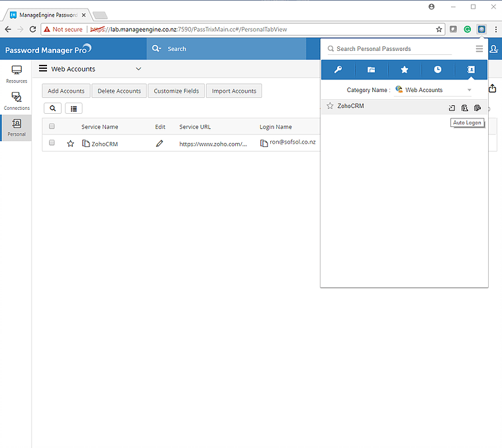Image resolution: width=502 pixels, height=448 pixels.
Task: Click the magnifier search button above the table
Action: click(x=52, y=109)
